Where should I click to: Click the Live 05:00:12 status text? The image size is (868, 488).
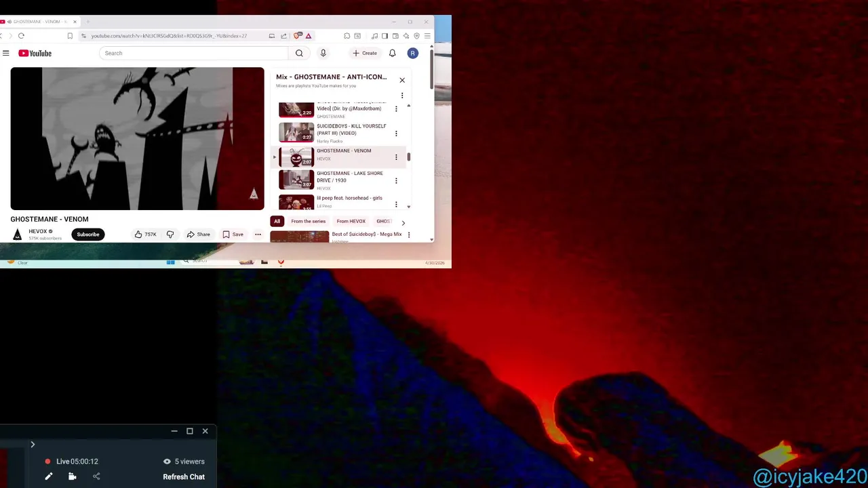(x=77, y=462)
